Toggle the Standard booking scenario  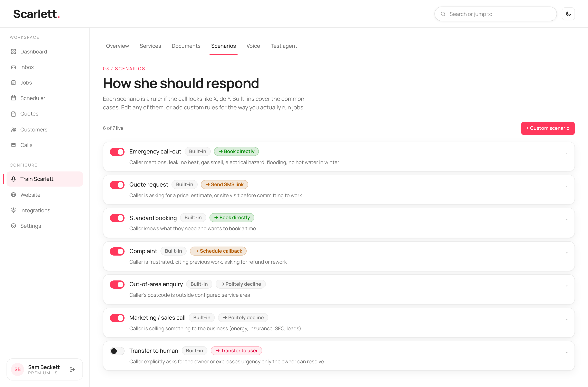coord(117,218)
